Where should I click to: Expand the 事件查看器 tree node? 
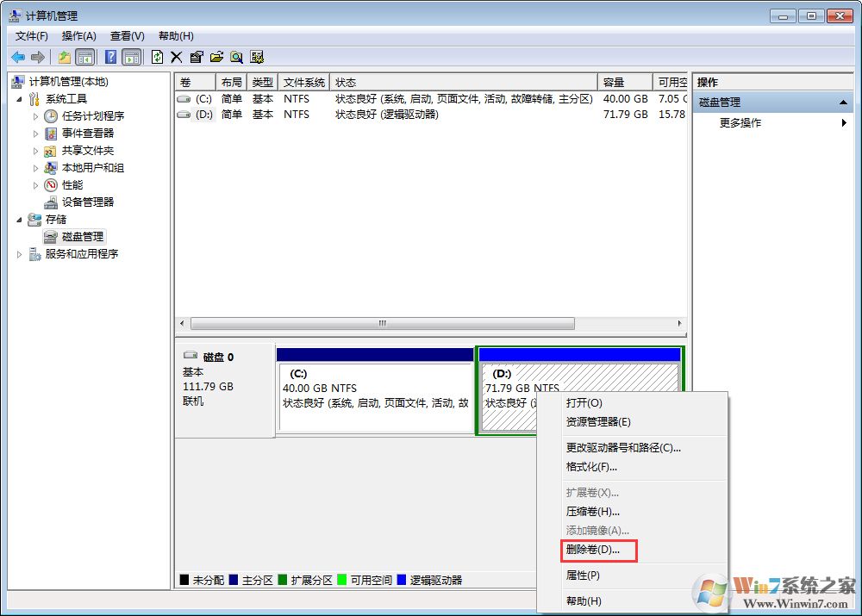[x=38, y=133]
